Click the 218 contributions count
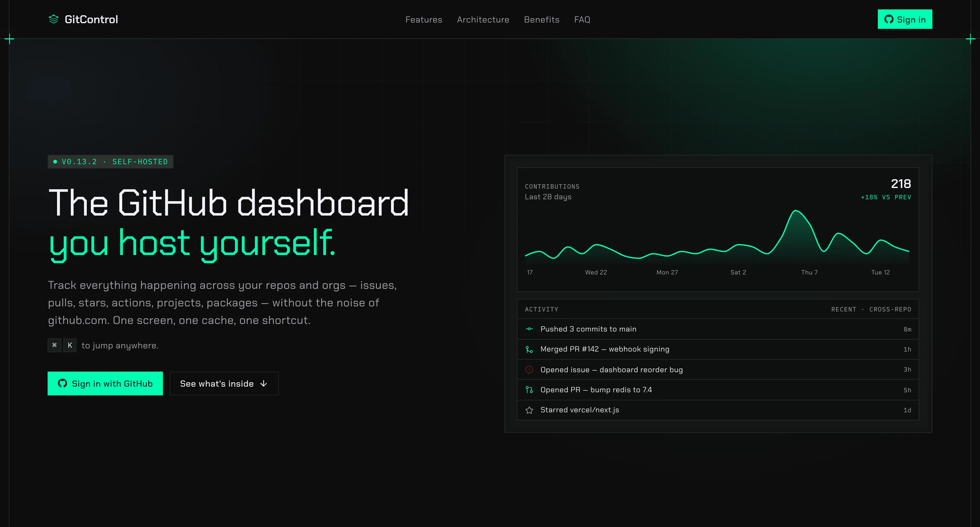Viewport: 980px width, 527px height. (x=901, y=184)
